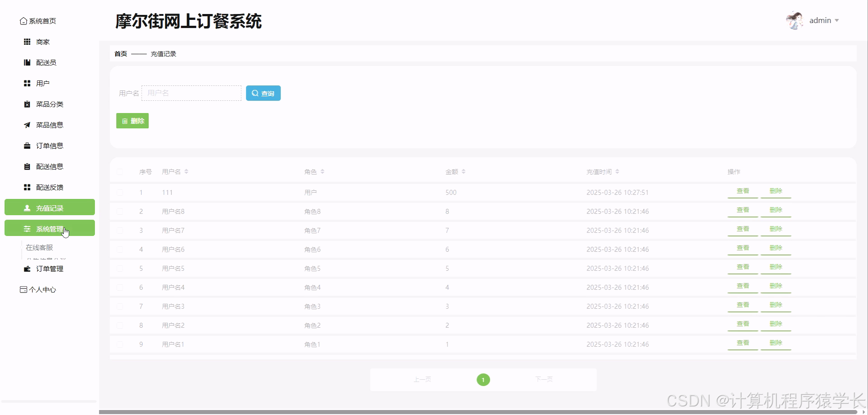Click the squares icon next to 配送反馈
This screenshot has height=415, width=868.
(27, 188)
